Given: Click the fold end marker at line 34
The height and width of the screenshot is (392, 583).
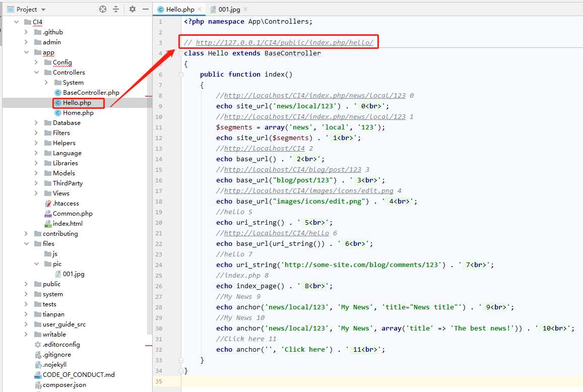Looking at the screenshot, I should (181, 371).
